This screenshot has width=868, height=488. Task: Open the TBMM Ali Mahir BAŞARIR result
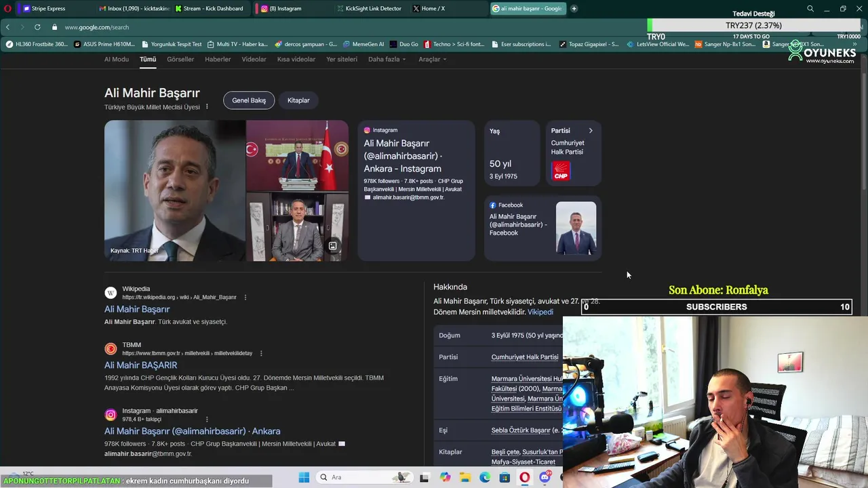pos(140,365)
